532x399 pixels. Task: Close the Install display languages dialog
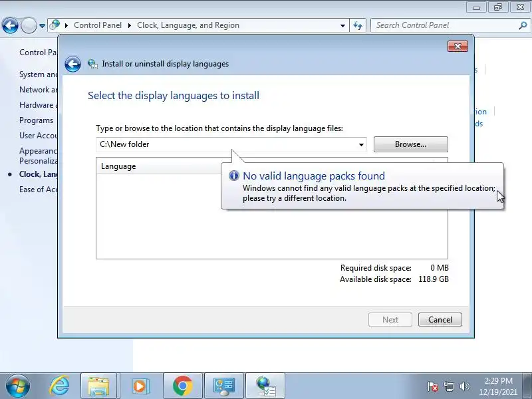coord(458,46)
